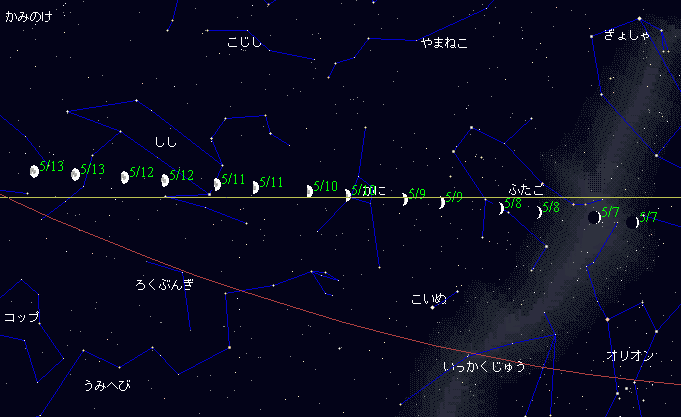Viewport: 681px width, 417px height.
Task: Click the first 5/13 moon, nearest the chart edge
Action: pos(34,171)
